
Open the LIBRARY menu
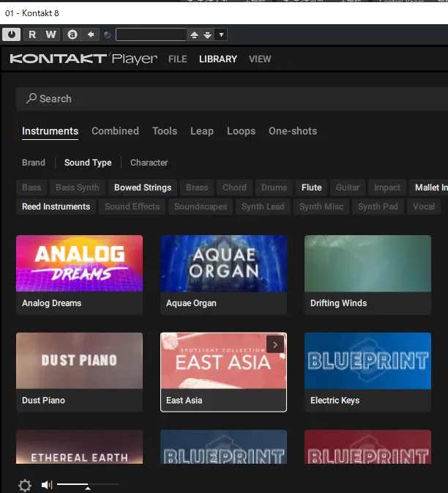pyautogui.click(x=218, y=59)
